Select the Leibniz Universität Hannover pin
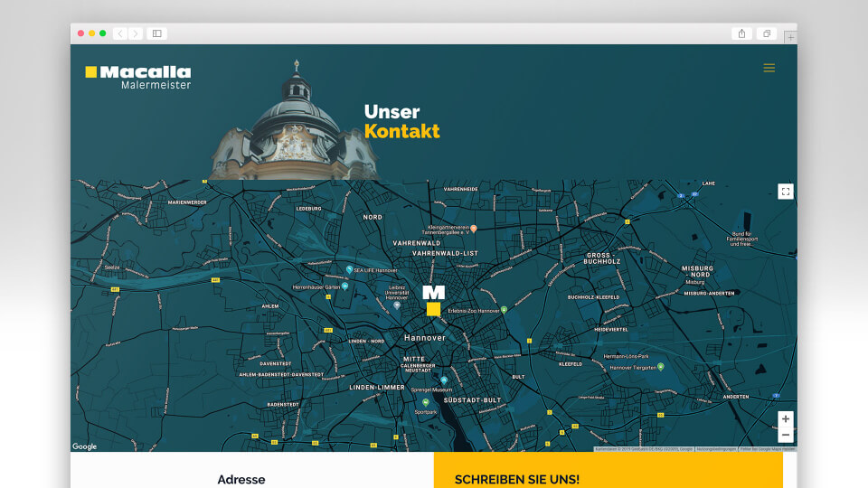 396,305
